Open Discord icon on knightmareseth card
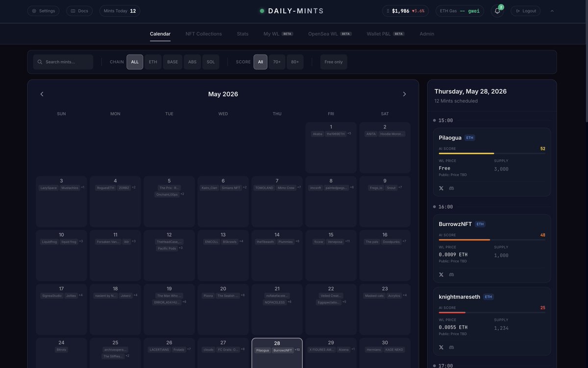588x368 pixels. tap(451, 347)
